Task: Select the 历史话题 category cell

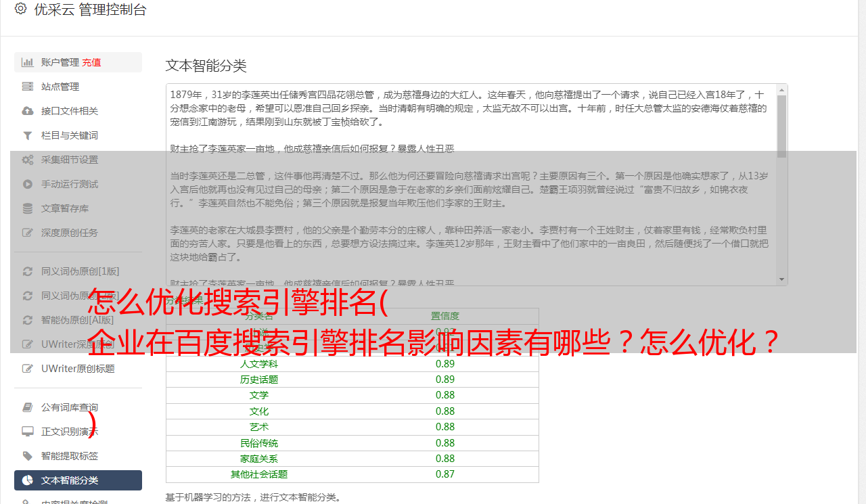Action: click(x=259, y=380)
